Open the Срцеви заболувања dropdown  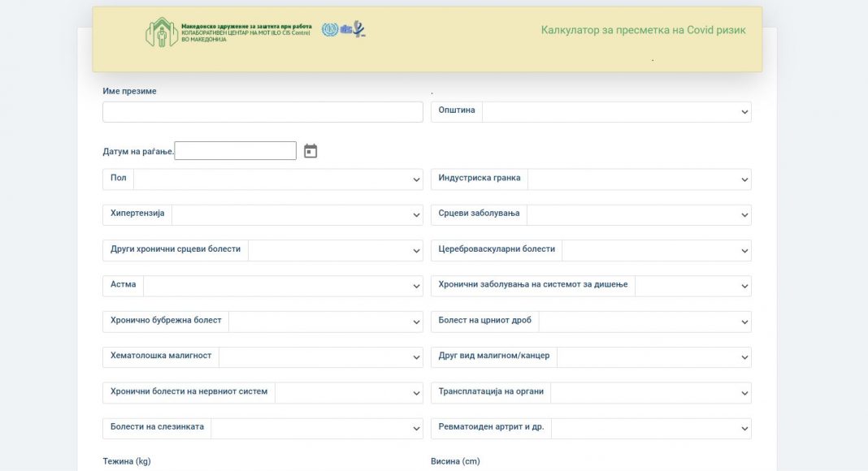point(639,215)
